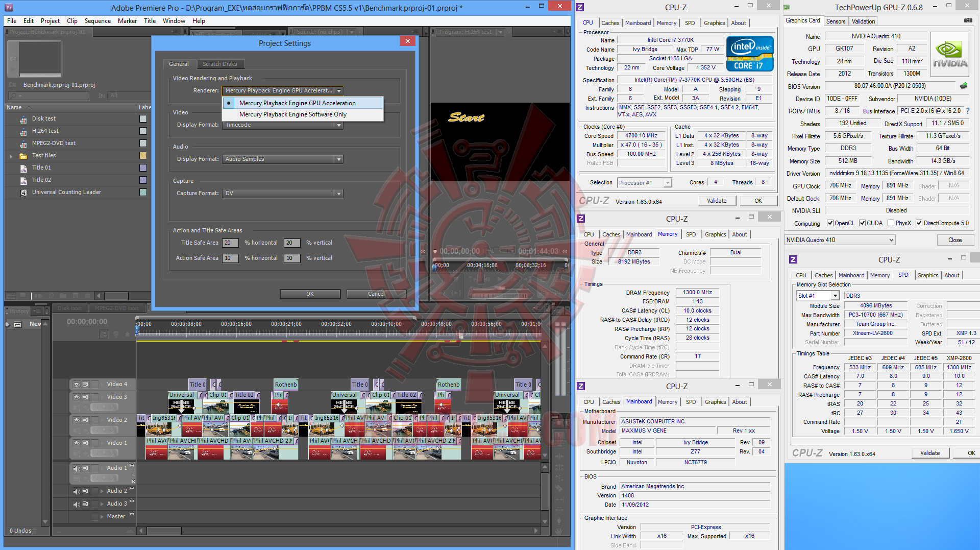Viewport: 980px width, 550px height.
Task: Hide the Video 4 track with eye icon
Action: 76,384
